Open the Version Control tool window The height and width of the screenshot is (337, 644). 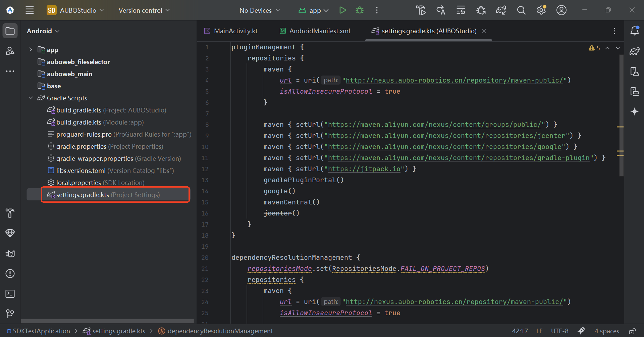(10, 314)
